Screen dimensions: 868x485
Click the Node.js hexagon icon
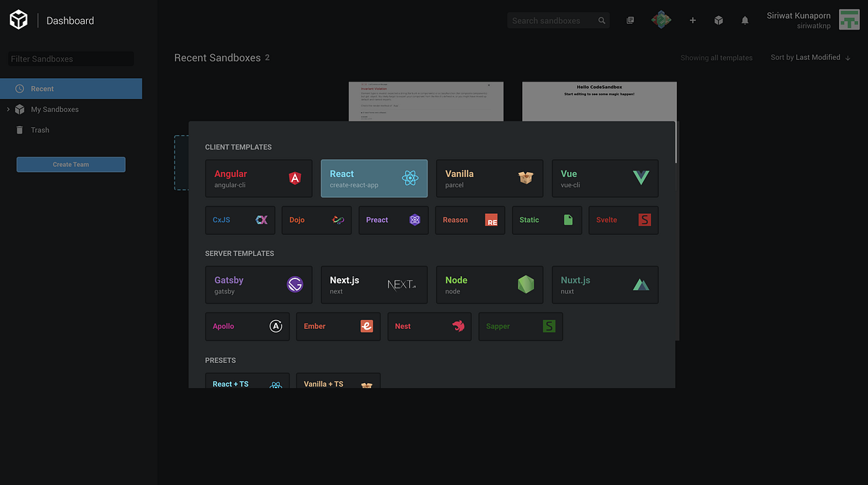pyautogui.click(x=526, y=284)
